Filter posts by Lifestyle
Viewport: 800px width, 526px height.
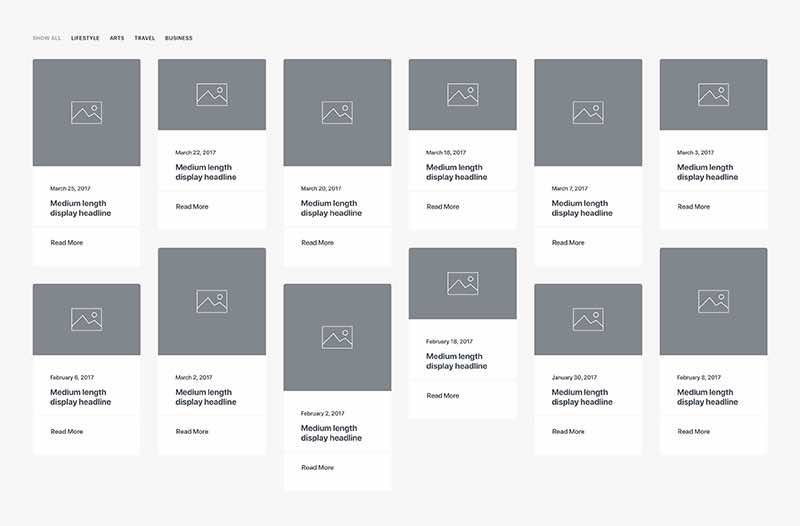click(x=85, y=38)
